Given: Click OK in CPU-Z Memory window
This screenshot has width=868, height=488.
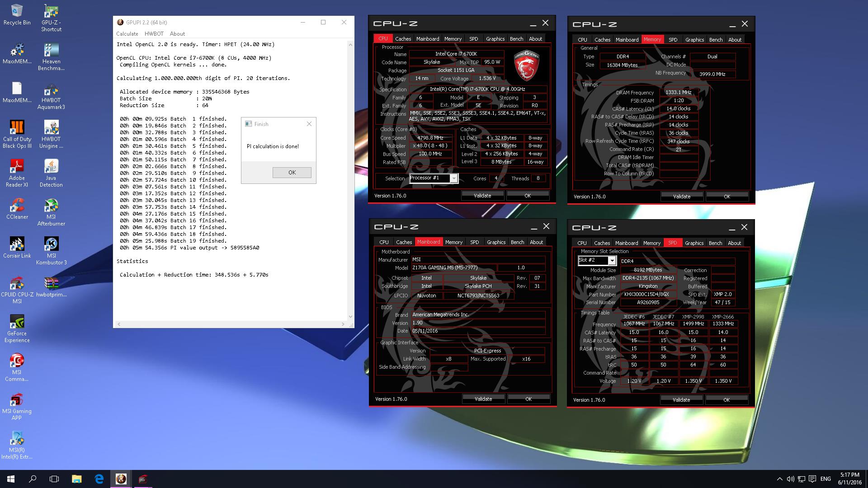Looking at the screenshot, I should click(727, 197).
